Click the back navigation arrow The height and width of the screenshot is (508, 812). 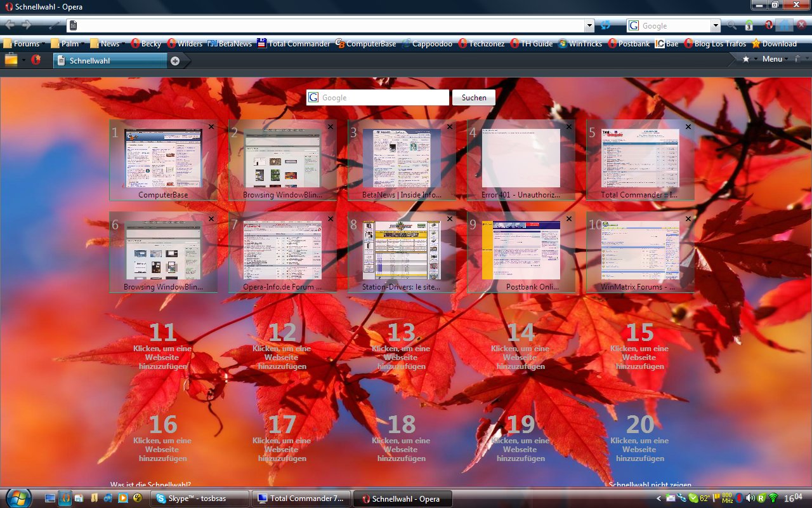(x=10, y=25)
